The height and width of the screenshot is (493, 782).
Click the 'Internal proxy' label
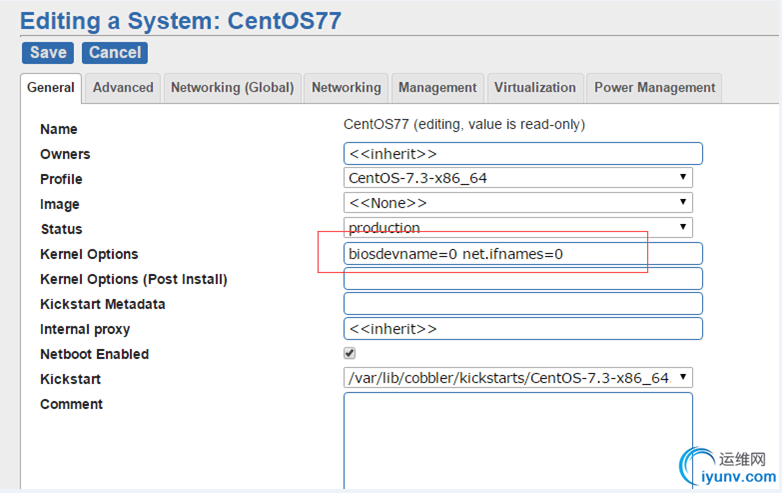85,329
